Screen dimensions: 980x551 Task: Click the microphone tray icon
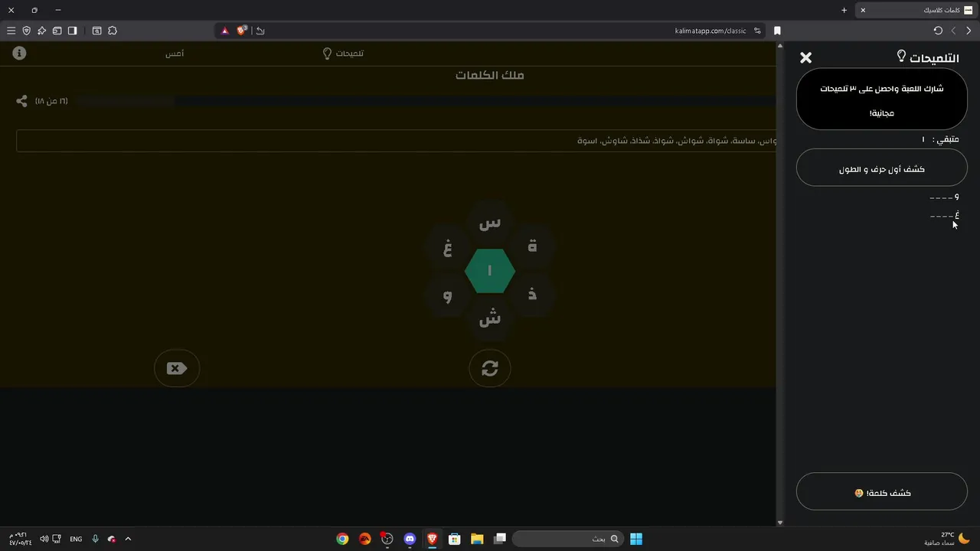click(x=95, y=539)
